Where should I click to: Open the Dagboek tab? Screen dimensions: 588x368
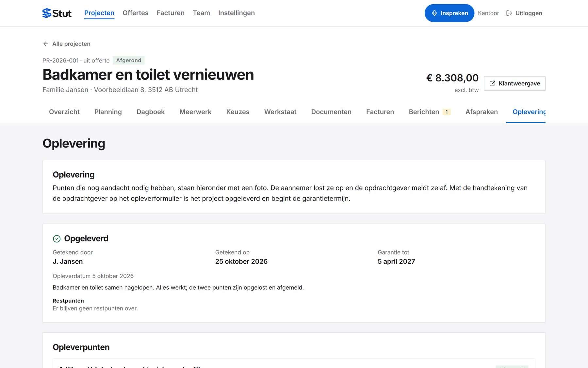pos(151,112)
